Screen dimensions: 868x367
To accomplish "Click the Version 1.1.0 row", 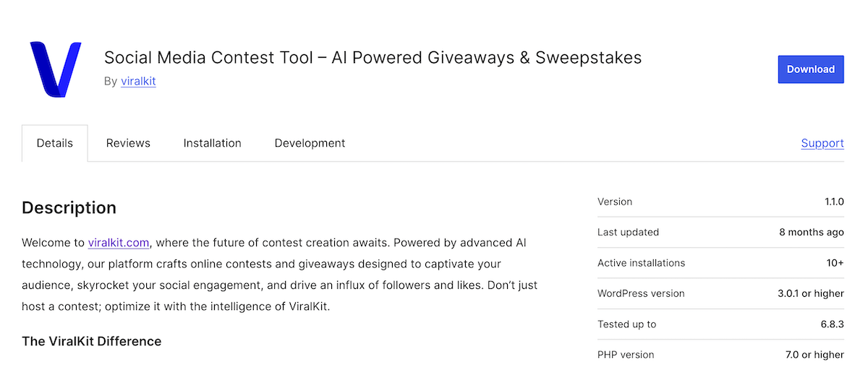I will [x=720, y=202].
